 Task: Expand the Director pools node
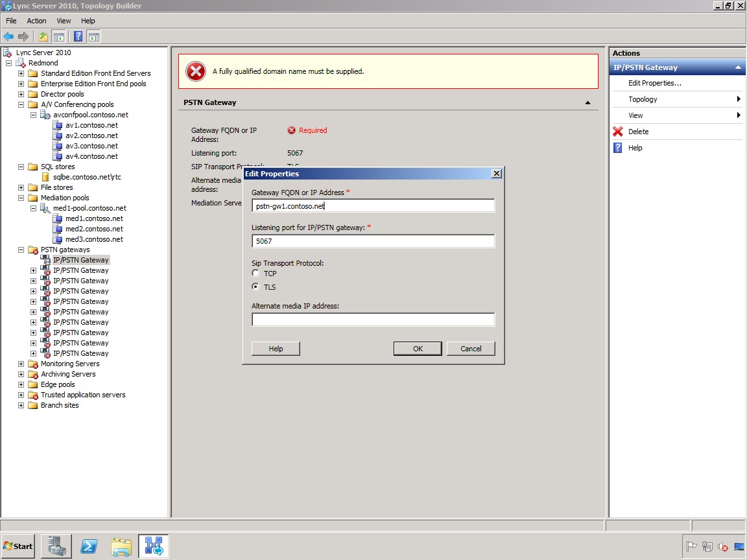21,94
